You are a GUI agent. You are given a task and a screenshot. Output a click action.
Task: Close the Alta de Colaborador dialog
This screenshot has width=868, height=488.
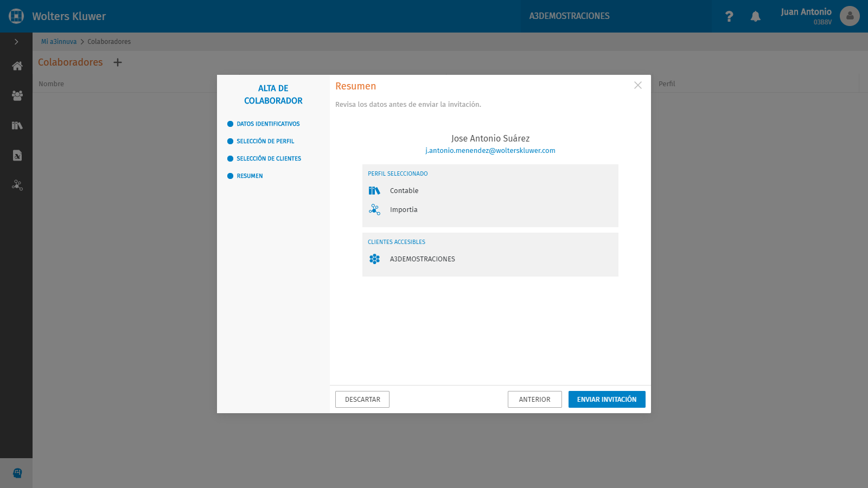pos(638,85)
